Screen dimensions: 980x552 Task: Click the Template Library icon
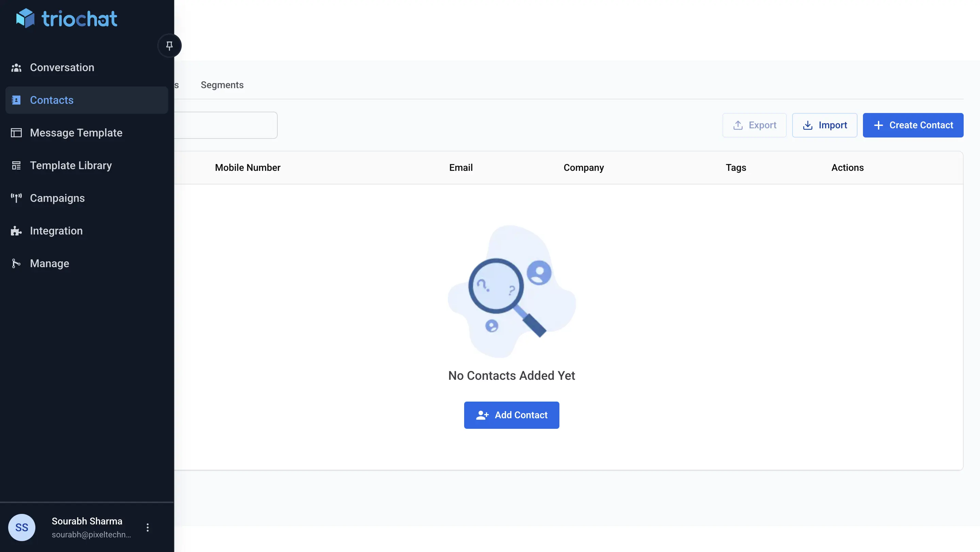coord(16,165)
